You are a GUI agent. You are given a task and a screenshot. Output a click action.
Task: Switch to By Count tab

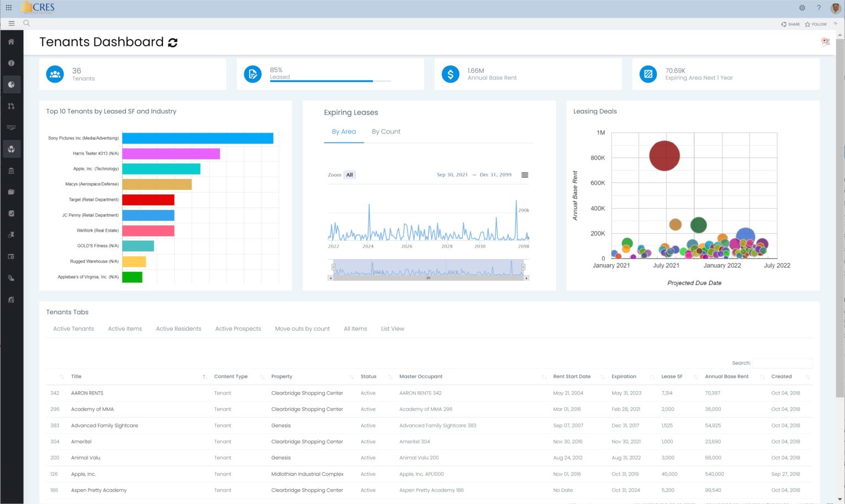point(386,132)
